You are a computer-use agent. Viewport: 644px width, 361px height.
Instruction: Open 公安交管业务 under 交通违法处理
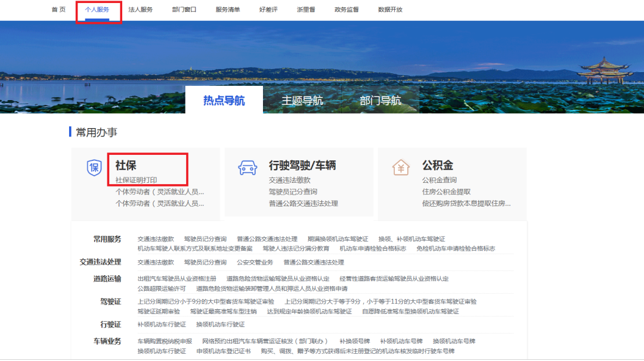tap(255, 262)
